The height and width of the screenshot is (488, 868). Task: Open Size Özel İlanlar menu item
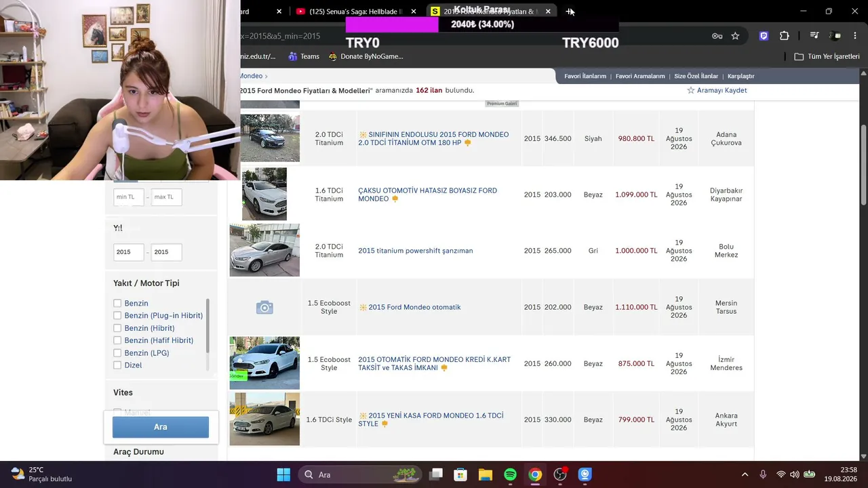click(696, 76)
